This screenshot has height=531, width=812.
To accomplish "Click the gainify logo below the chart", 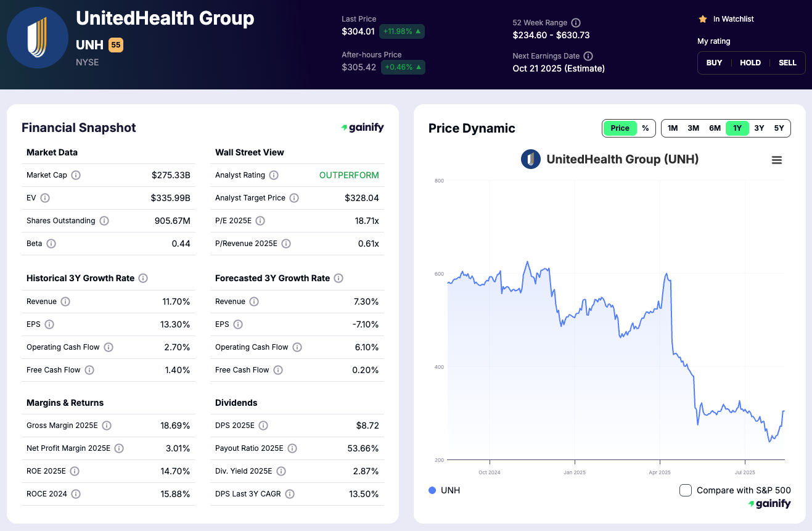I will [x=769, y=504].
